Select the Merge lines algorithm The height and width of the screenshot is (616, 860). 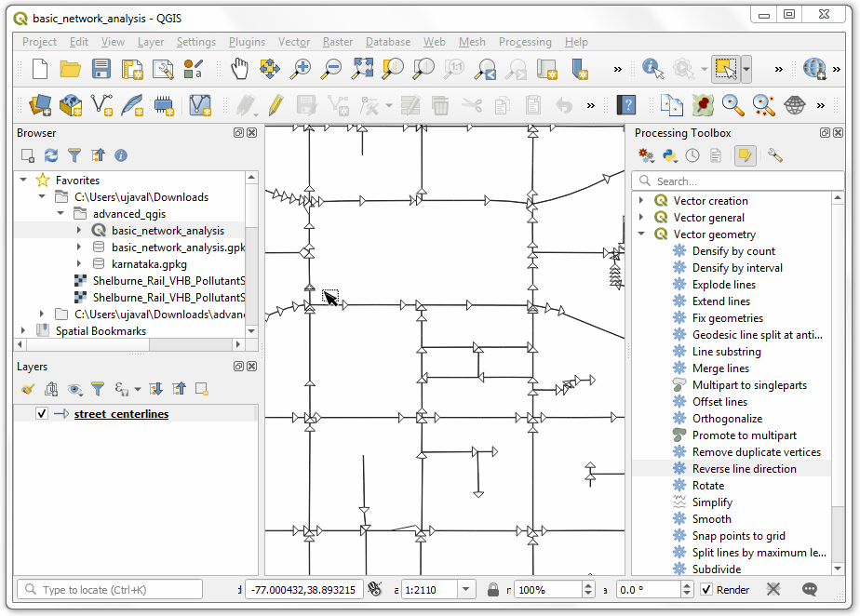[720, 368]
